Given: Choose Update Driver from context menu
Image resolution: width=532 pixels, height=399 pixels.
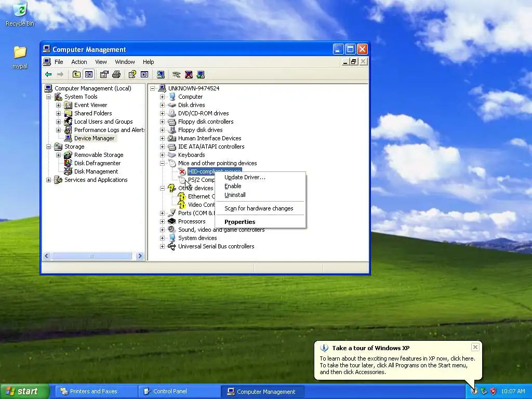Looking at the screenshot, I should click(260, 177).
